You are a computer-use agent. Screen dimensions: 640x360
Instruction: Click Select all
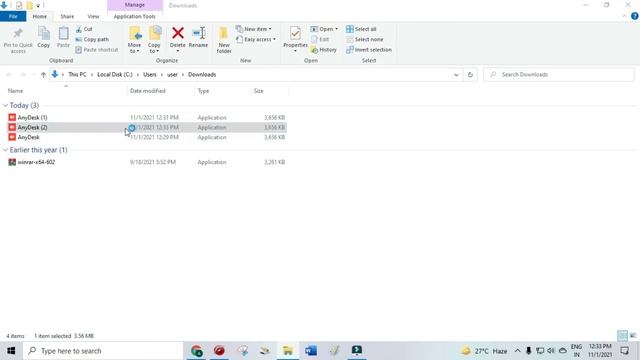361,29
